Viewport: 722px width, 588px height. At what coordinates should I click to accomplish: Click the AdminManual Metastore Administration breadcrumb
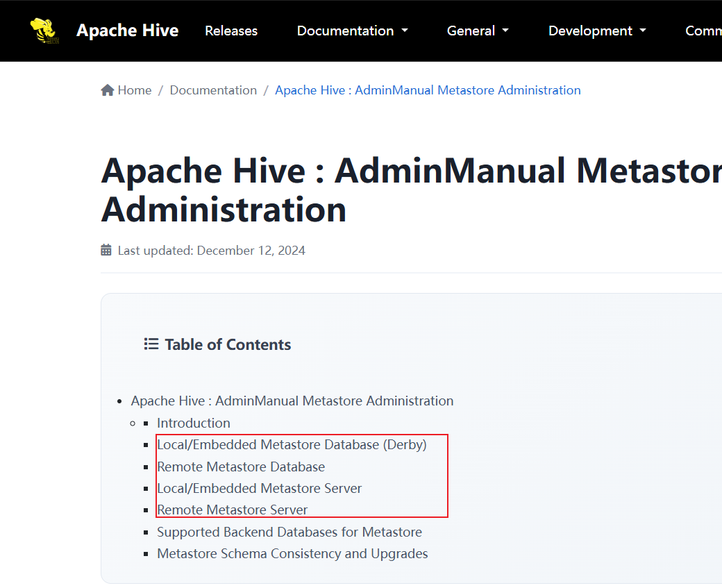(x=428, y=90)
